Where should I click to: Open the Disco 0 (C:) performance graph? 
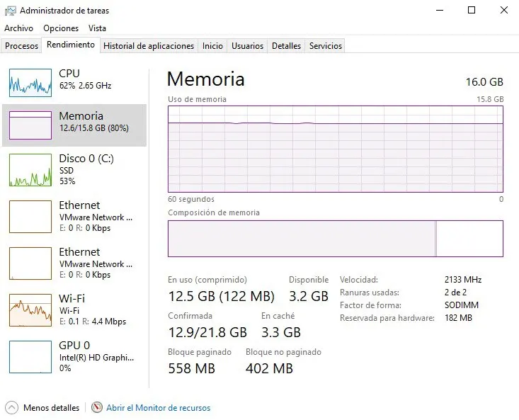pyautogui.click(x=30, y=170)
